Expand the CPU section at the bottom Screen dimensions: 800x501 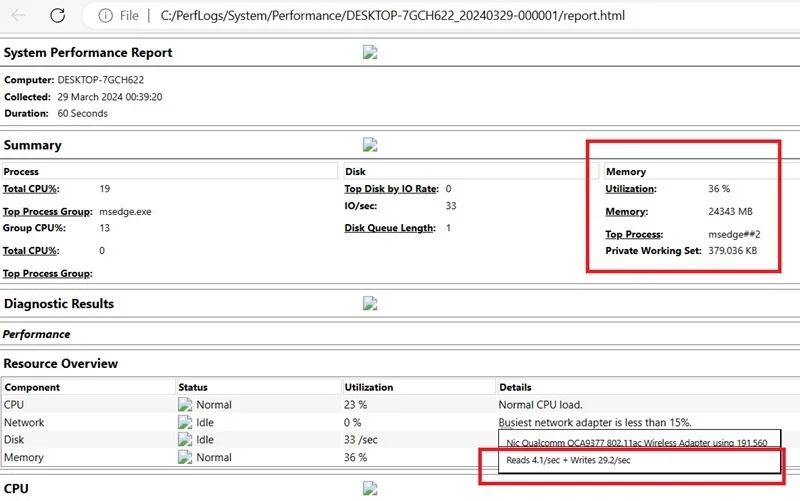pos(369,489)
